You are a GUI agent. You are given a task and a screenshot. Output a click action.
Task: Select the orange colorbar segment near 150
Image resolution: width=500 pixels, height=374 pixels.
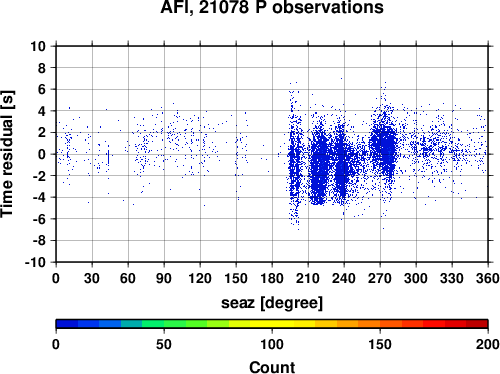pos(369,324)
